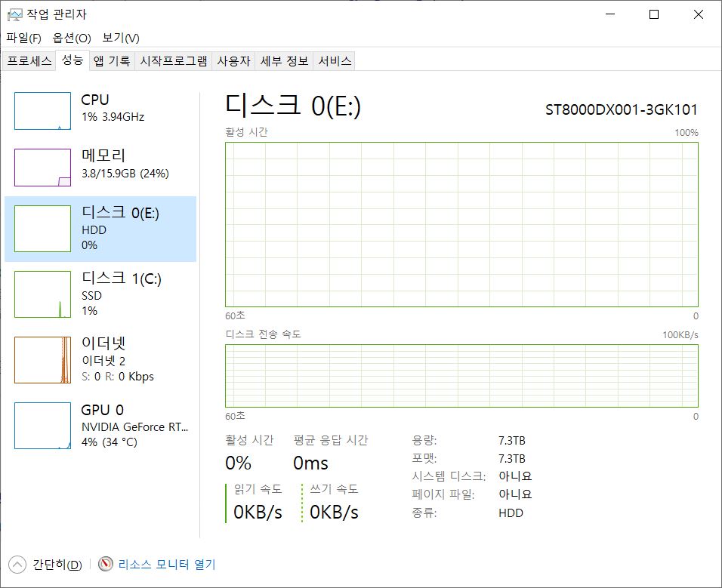
Task: Switch to the 프로세스 tab
Action: coord(29,61)
